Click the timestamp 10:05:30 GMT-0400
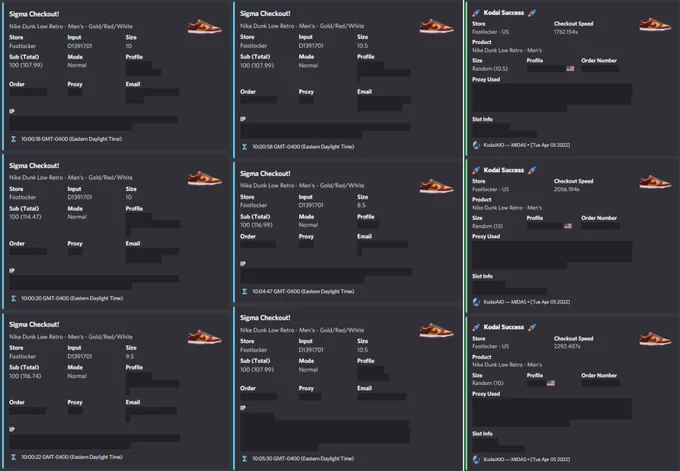 [x=303, y=459]
